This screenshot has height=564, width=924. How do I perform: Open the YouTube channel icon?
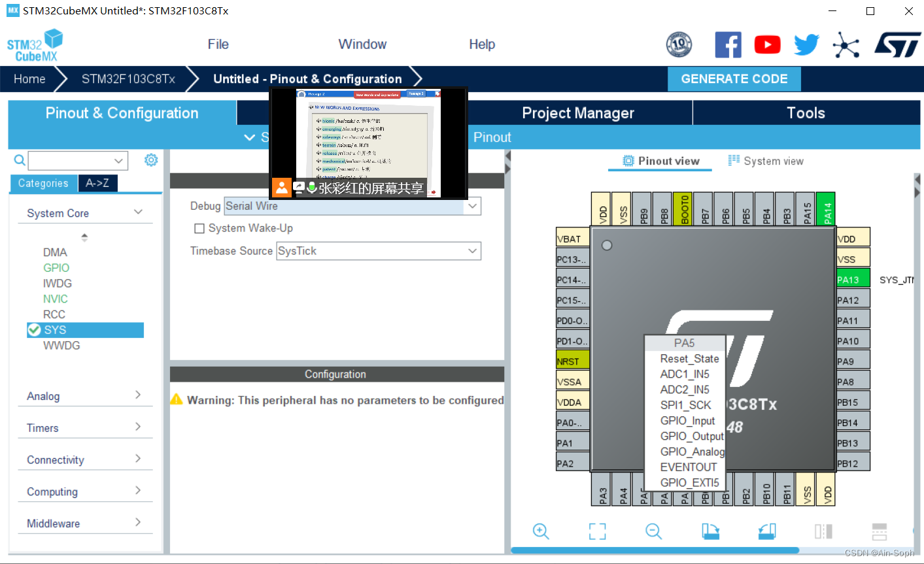click(x=767, y=44)
